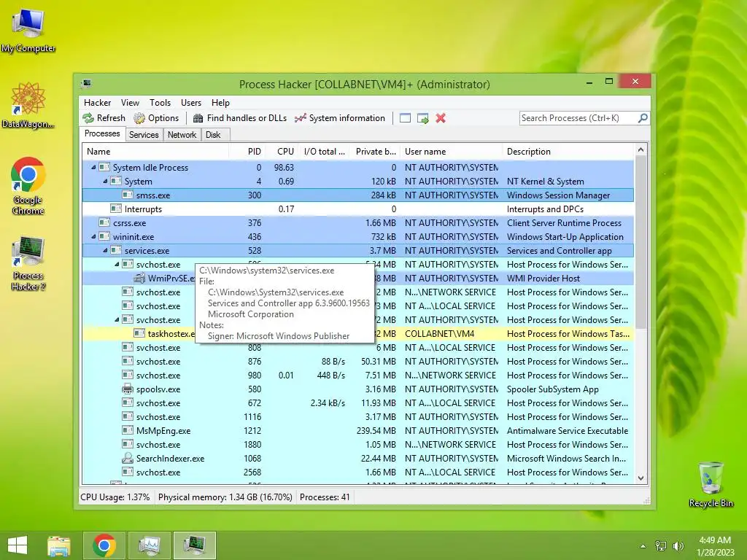This screenshot has width=747, height=560.
Task: Switch to Process Hacker taskbar button
Action: pos(195,545)
